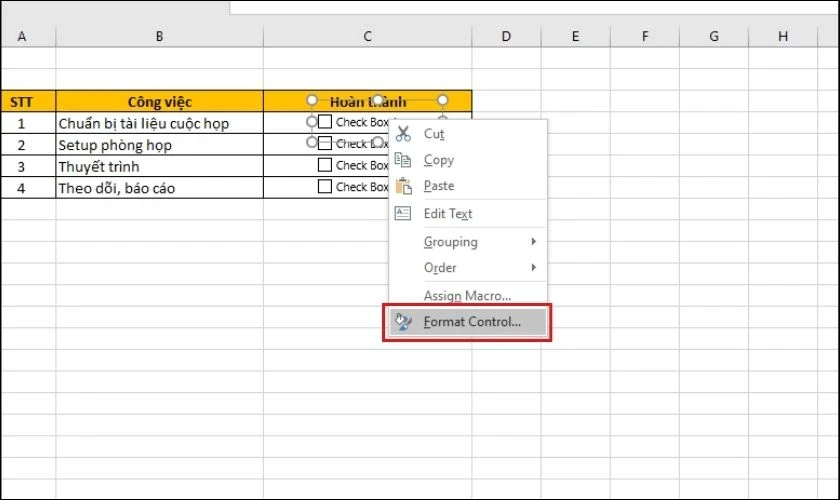Open Format Control... dialog entry
840x500 pixels.
coord(468,322)
